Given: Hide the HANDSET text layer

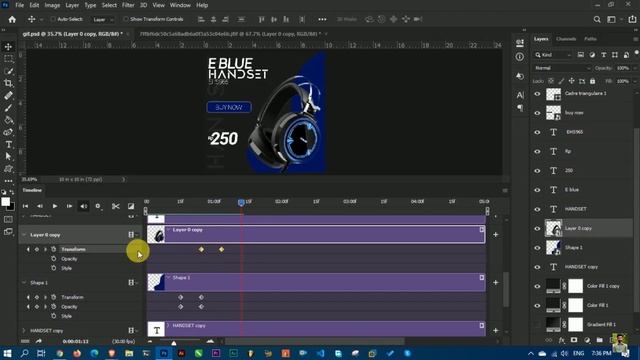Looking at the screenshot, I should click(x=537, y=209).
